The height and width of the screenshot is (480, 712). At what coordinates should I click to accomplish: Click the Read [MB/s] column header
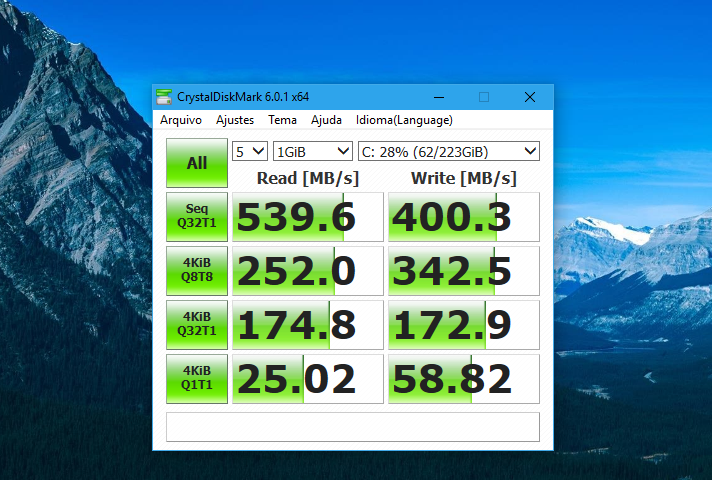308,178
